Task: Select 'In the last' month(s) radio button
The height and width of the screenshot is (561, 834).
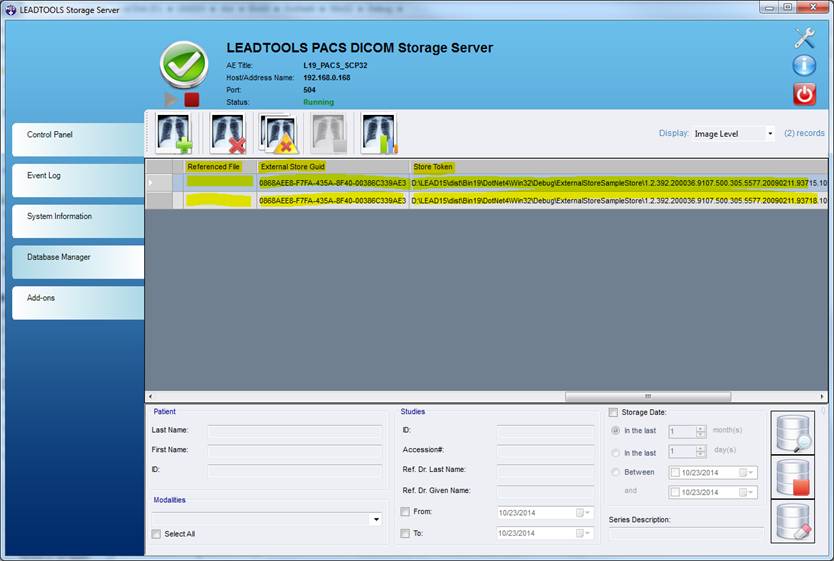Action: pos(615,431)
